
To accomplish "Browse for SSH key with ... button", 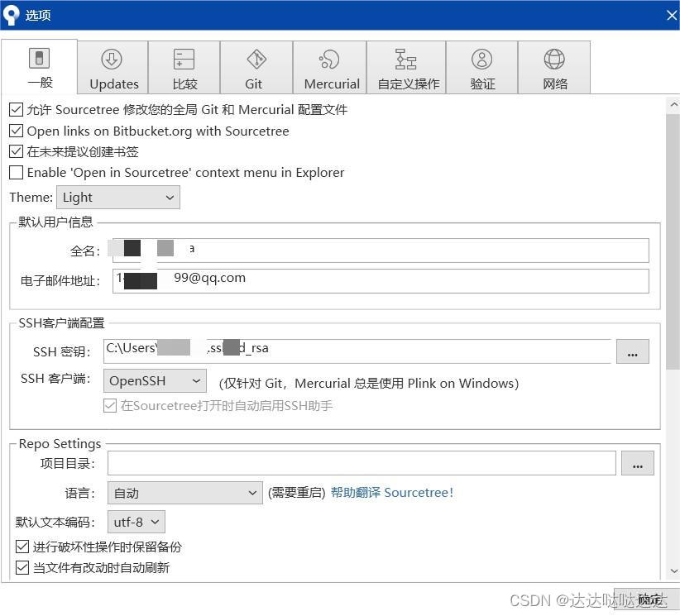I will pyautogui.click(x=633, y=351).
